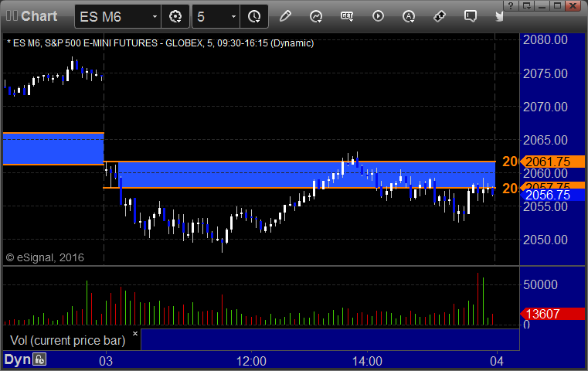Click the 2070.00 price axis label
The height and width of the screenshot is (371, 588).
pyautogui.click(x=546, y=107)
